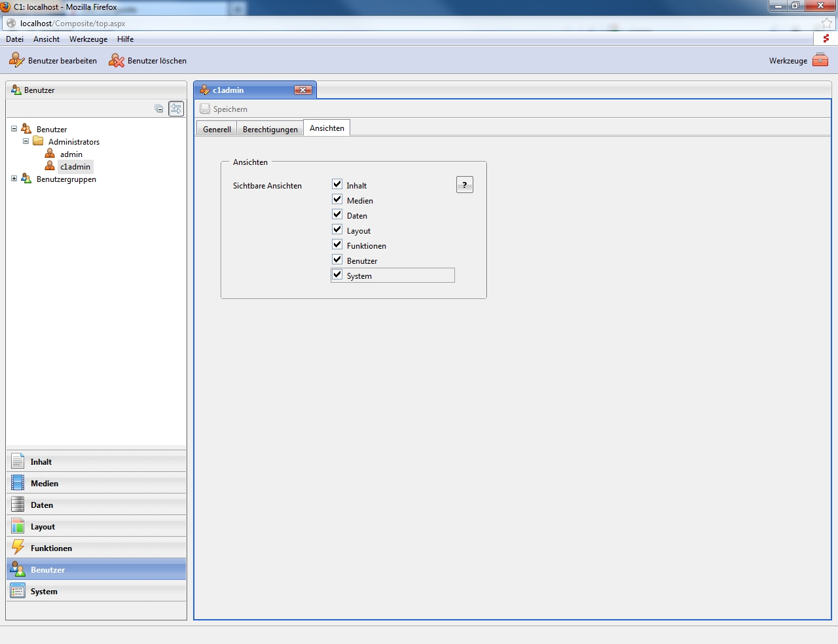838x644 pixels.
Task: Click the Benutzer löschen toolbar icon
Action: [x=117, y=61]
